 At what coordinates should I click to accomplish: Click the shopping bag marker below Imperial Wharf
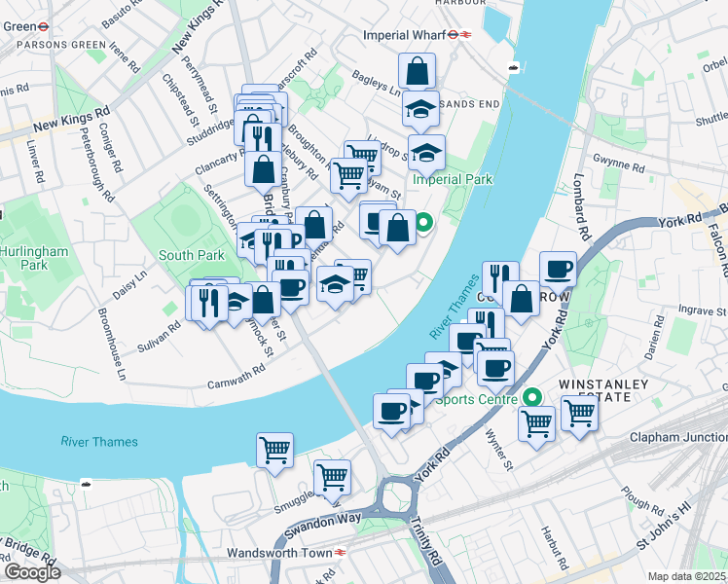(x=417, y=71)
